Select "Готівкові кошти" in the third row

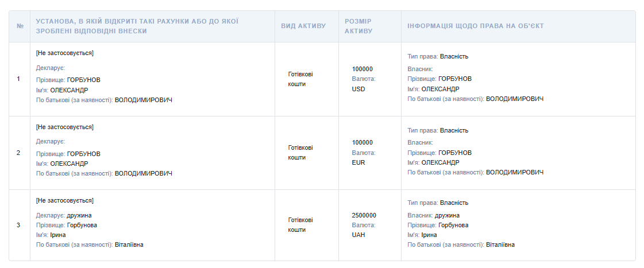coord(300,224)
